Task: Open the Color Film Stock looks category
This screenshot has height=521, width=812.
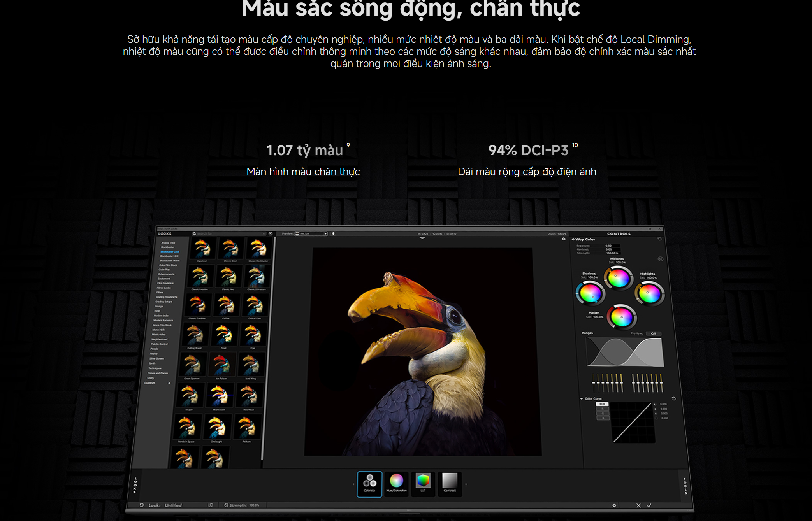Action: pyautogui.click(x=168, y=265)
